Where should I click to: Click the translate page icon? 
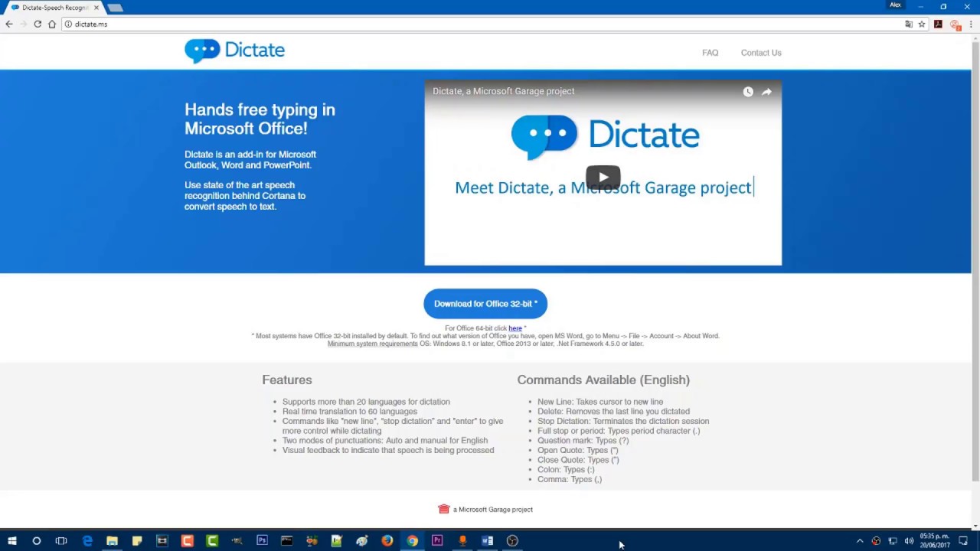pos(909,24)
